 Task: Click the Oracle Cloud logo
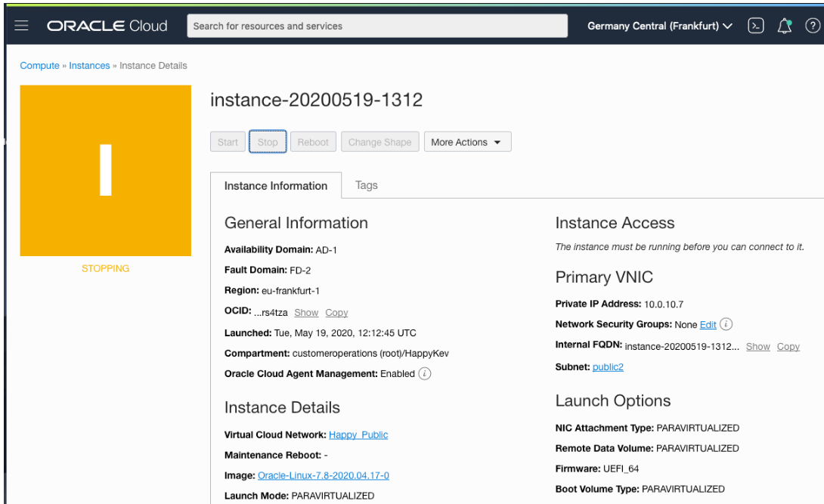point(107,26)
